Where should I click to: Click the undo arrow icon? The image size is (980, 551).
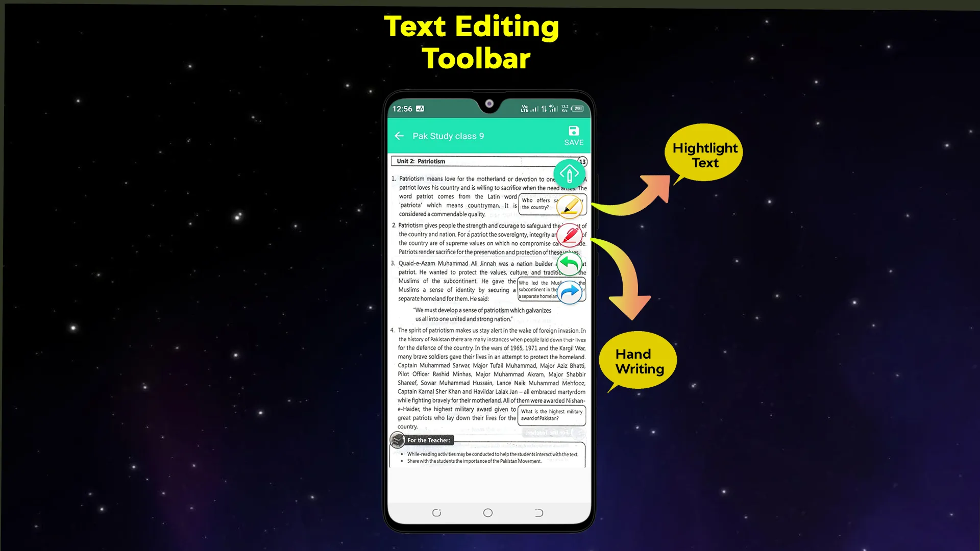click(x=570, y=264)
